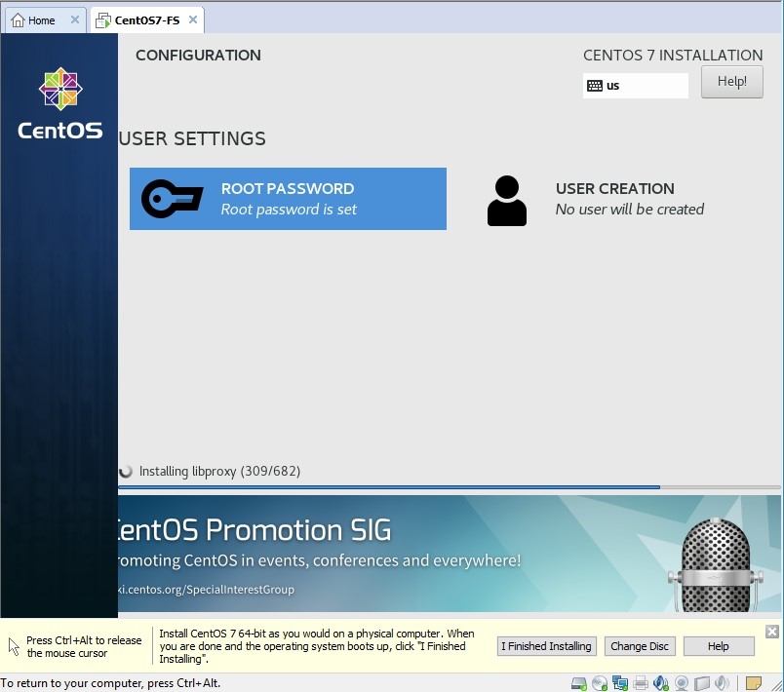
Task: Click the us keyboard layout indicator
Action: click(635, 86)
